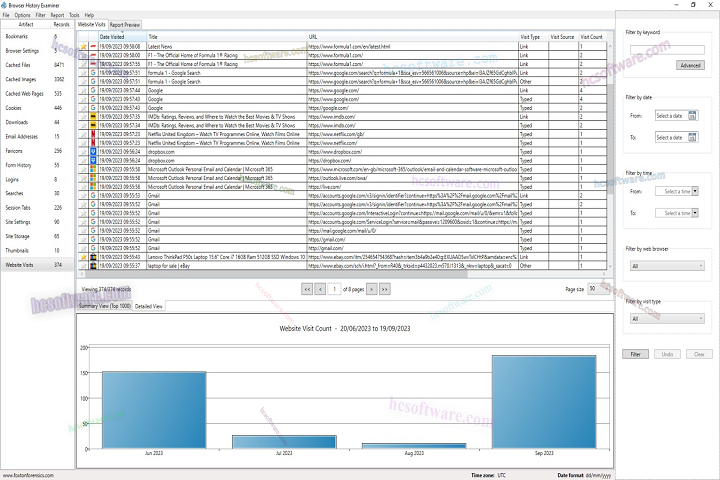
Task: Switch to the Detailed View tab
Action: 150,306
